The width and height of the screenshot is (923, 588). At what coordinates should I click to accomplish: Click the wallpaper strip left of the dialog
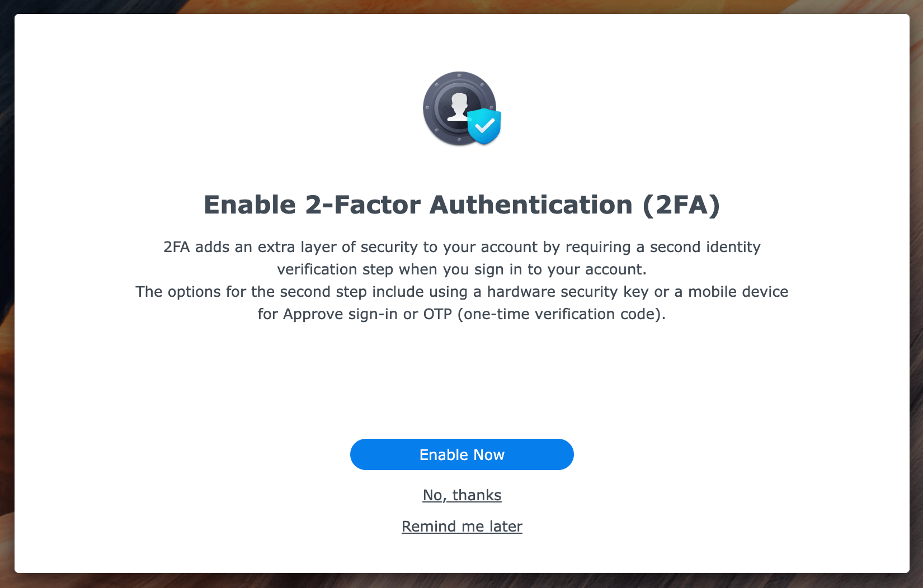7,279
